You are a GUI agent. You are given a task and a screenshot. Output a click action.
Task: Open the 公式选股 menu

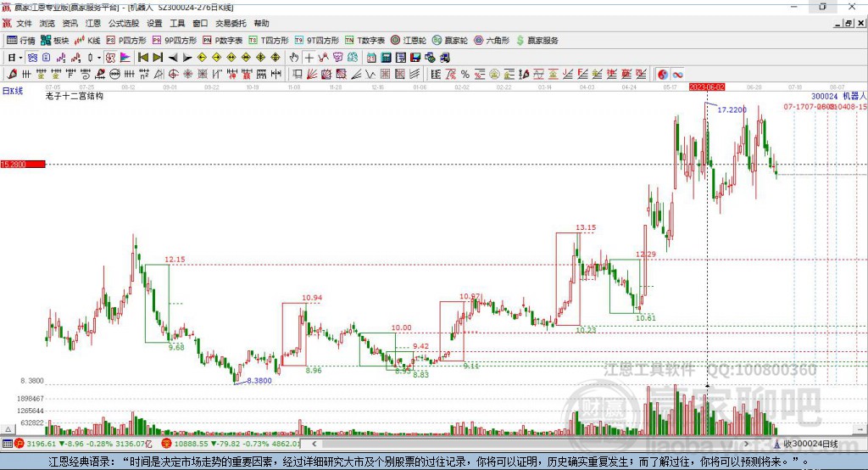point(124,23)
